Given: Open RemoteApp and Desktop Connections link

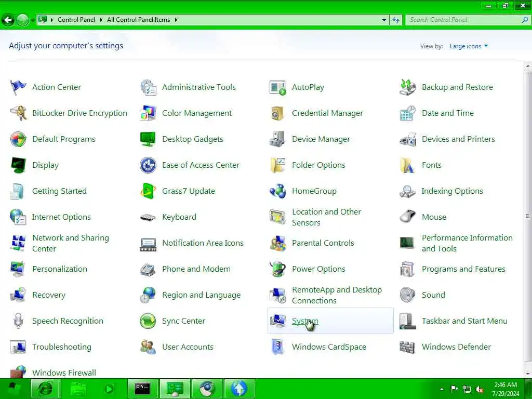Looking at the screenshot, I should coord(337,295).
